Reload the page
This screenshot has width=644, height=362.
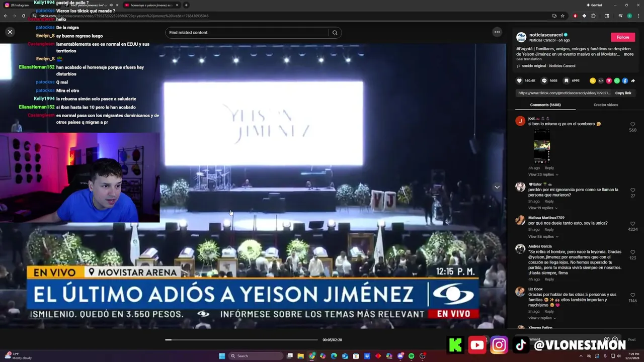[24, 16]
